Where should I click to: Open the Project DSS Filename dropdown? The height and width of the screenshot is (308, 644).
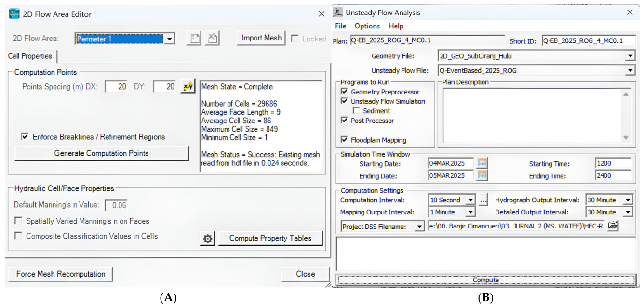coord(419,226)
